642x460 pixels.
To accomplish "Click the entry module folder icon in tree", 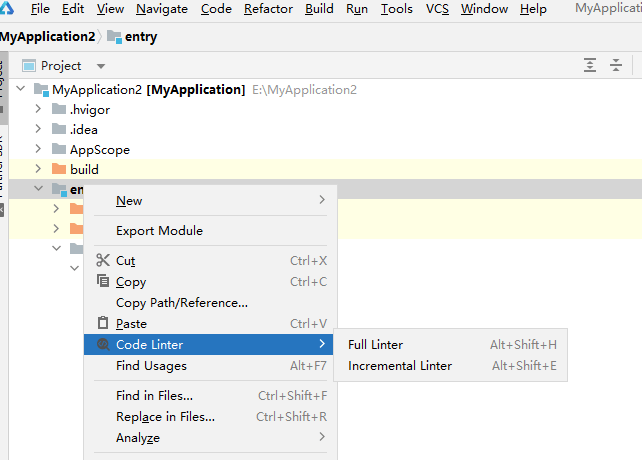I will pyautogui.click(x=59, y=189).
